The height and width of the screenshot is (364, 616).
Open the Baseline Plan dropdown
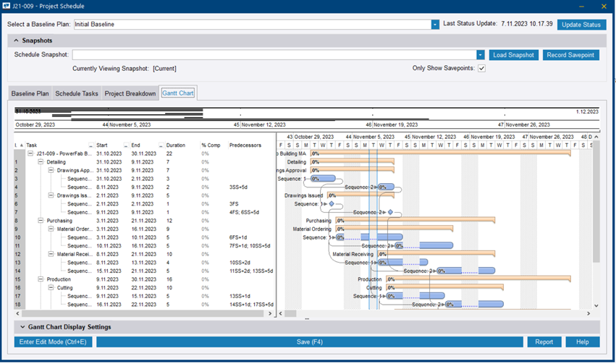click(x=435, y=25)
